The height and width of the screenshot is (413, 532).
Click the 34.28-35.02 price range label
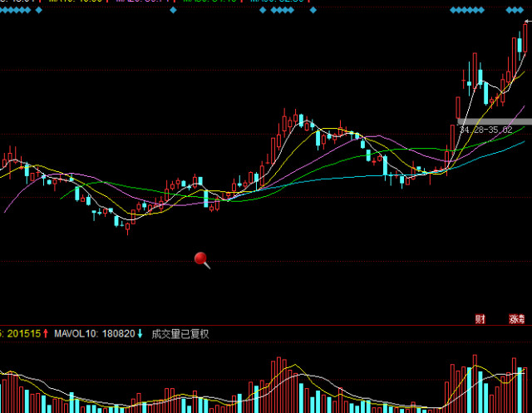click(x=485, y=131)
